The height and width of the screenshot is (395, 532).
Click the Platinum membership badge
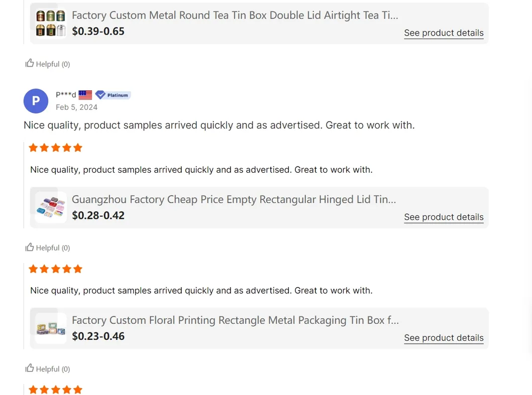113,95
